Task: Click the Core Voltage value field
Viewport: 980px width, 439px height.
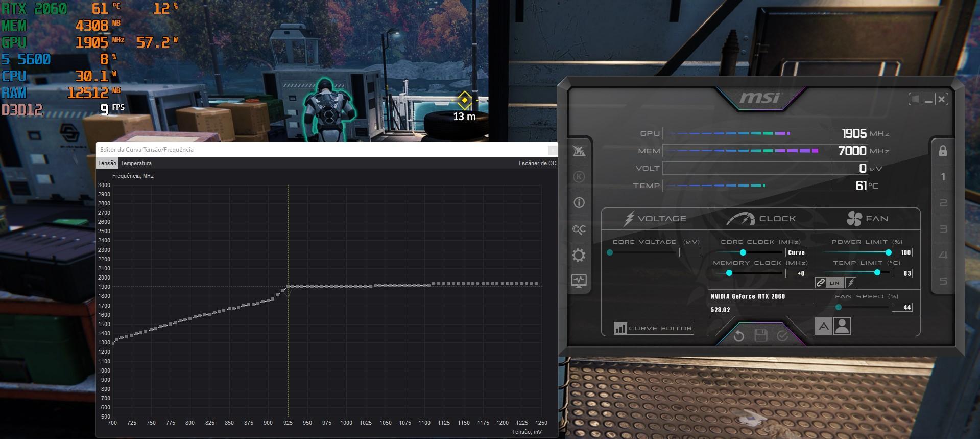Action: point(689,252)
